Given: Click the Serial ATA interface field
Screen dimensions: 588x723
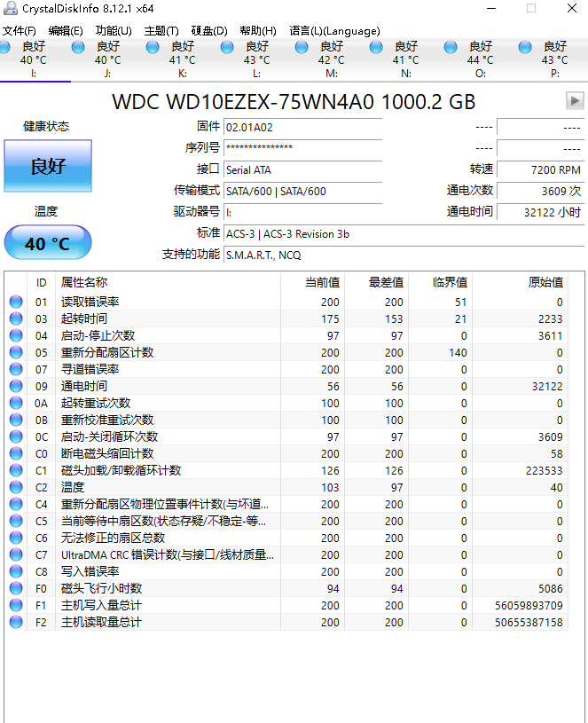Looking at the screenshot, I should [302, 169].
